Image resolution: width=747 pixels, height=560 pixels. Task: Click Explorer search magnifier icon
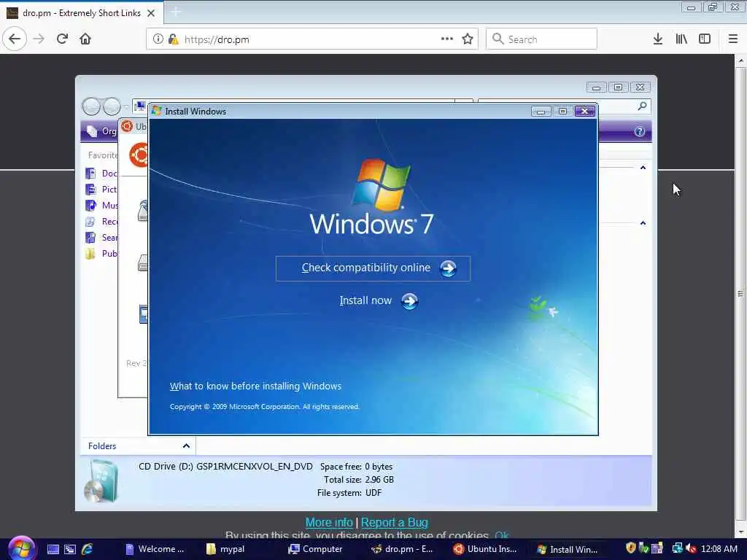click(x=642, y=106)
